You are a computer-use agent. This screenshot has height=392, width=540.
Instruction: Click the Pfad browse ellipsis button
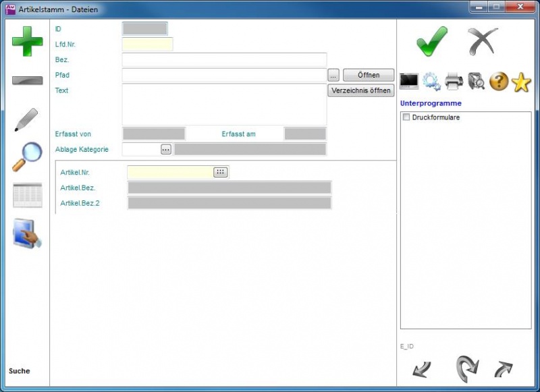[x=333, y=75]
